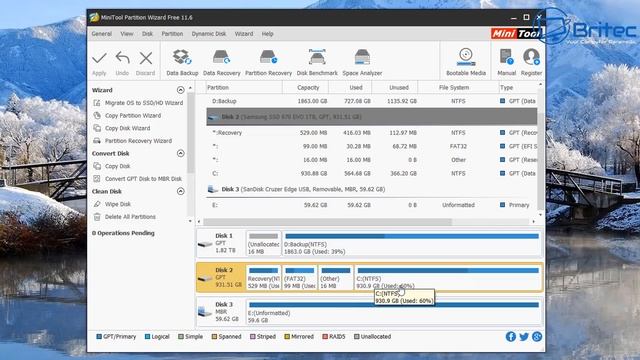Start the Partition Recovery Wizard in sidebar
This screenshot has width=640, height=360.
click(x=138, y=141)
